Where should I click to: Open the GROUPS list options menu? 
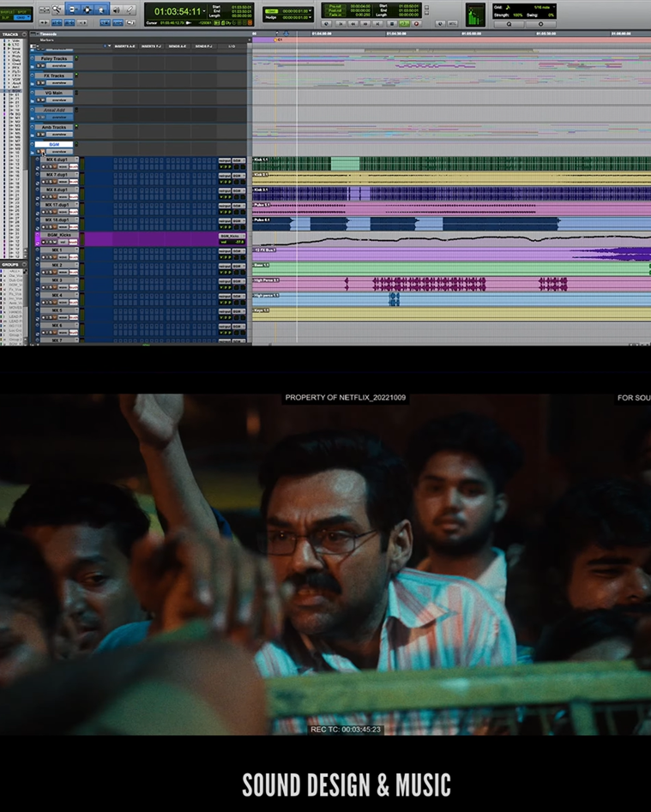point(24,264)
